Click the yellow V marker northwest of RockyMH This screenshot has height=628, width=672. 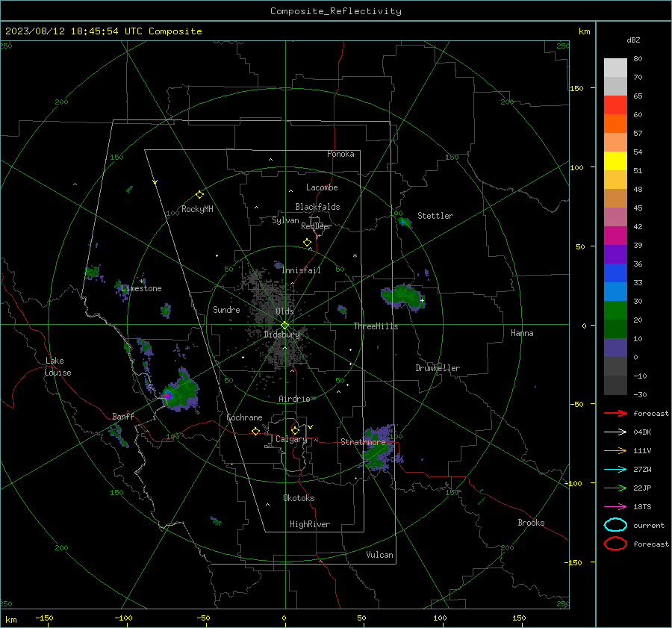coord(155,182)
